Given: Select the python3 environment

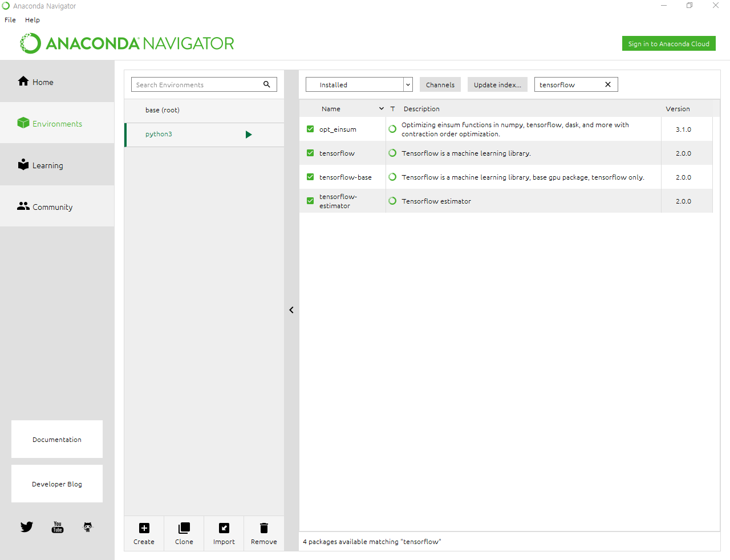Looking at the screenshot, I should coord(204,135).
